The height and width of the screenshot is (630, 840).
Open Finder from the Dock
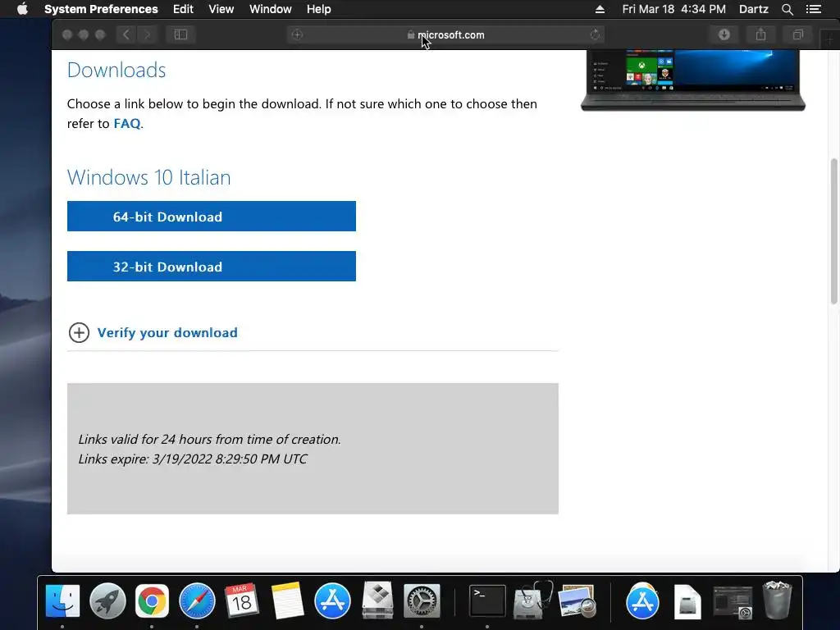click(62, 600)
